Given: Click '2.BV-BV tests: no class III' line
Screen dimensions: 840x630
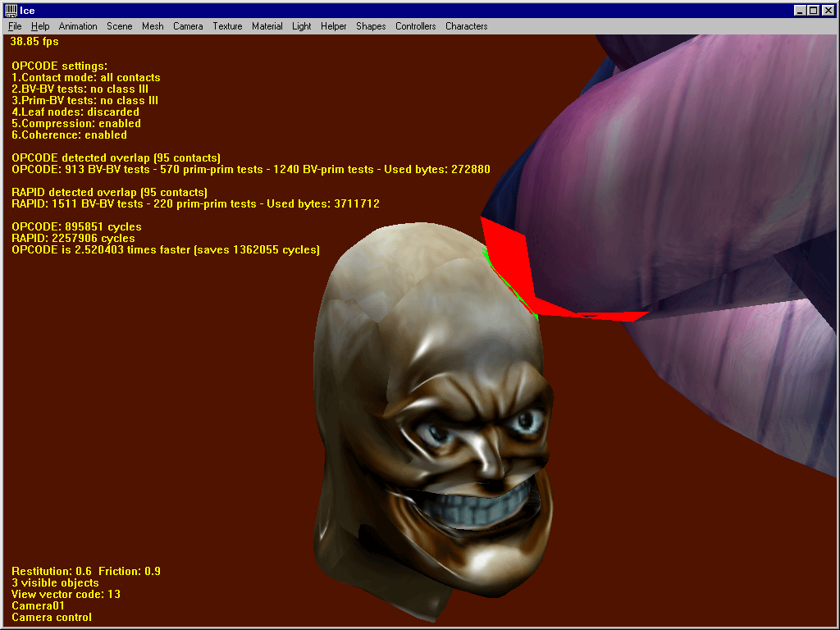Looking at the screenshot, I should (80, 89).
